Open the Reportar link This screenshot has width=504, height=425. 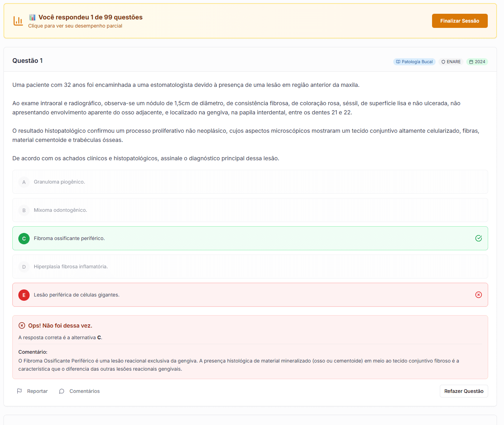37,391
